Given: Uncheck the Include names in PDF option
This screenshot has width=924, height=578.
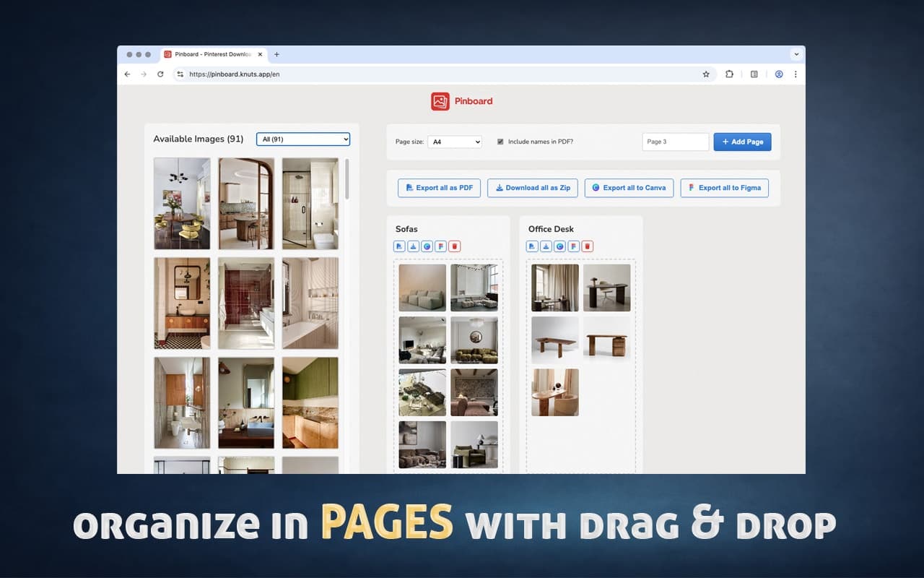Looking at the screenshot, I should 500,142.
